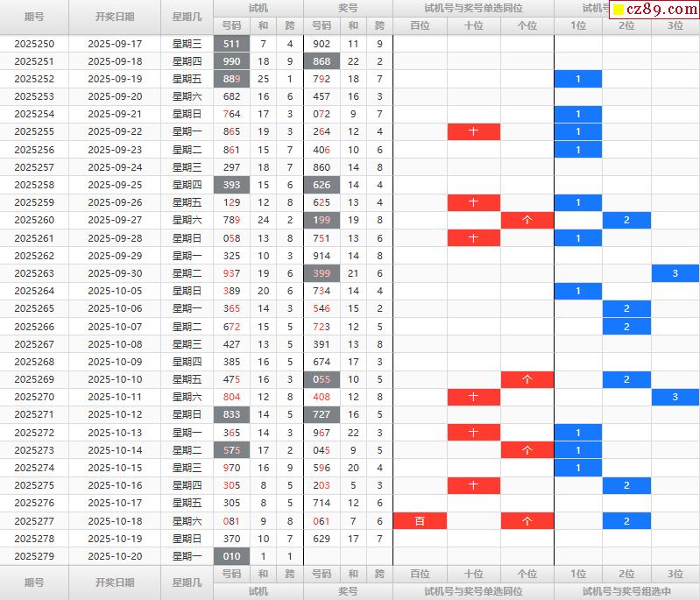Click the date 2025-10-20 cell
Viewport: 700px width, 600px height.
click(x=115, y=556)
